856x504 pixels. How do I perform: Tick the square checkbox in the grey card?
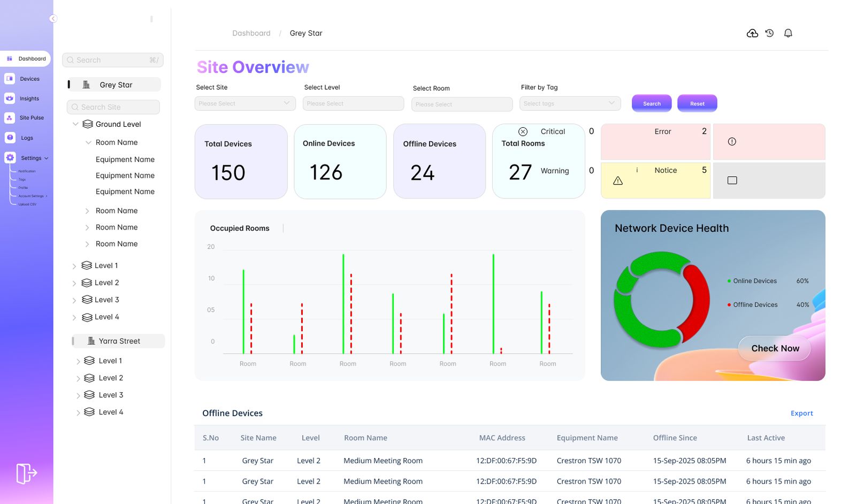pyautogui.click(x=732, y=181)
